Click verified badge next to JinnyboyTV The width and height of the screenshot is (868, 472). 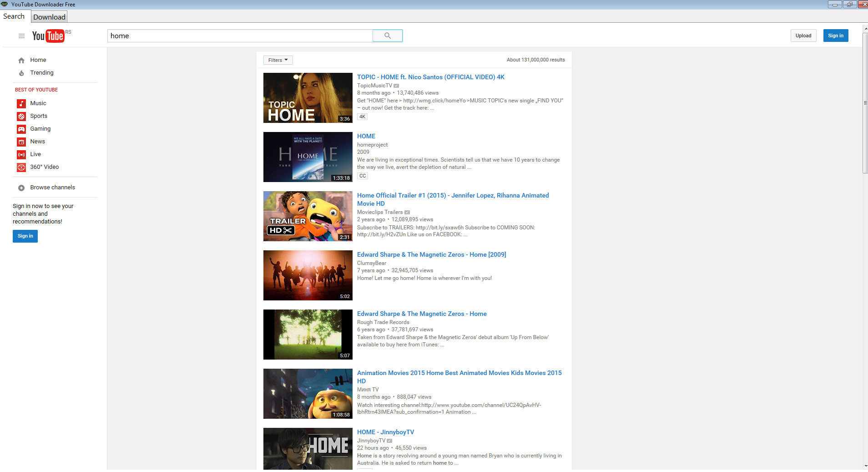pos(389,441)
